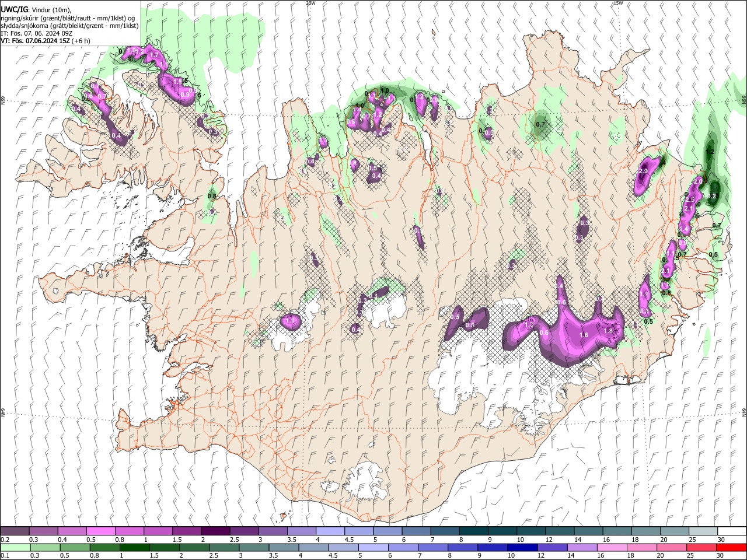Pick the darkest purple swatch between 2 and 2.5

pyautogui.click(x=215, y=531)
